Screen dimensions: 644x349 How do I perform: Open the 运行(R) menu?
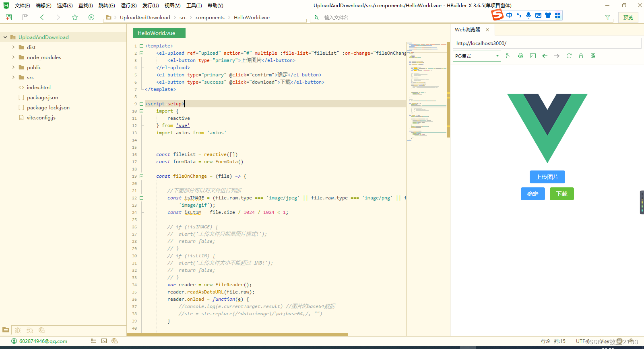128,5
